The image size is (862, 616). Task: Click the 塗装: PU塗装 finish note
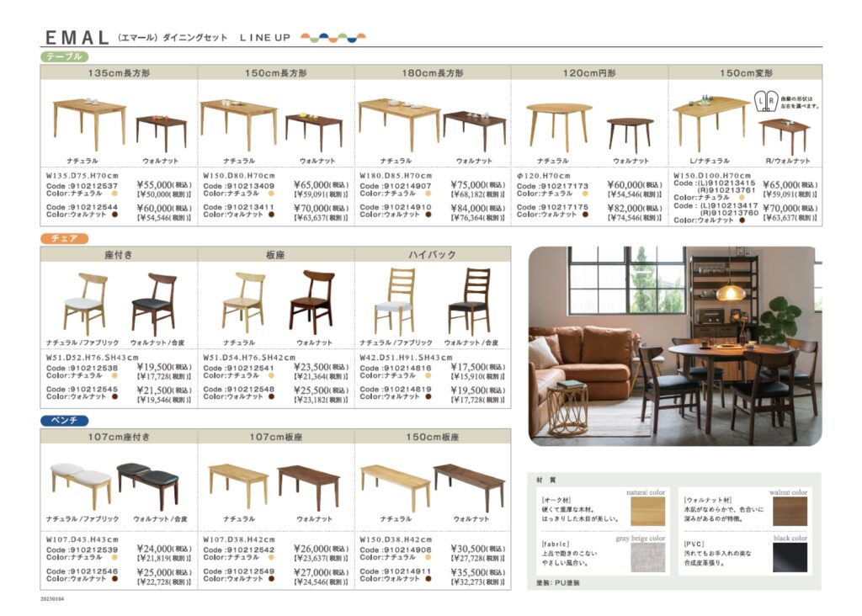pos(557,582)
